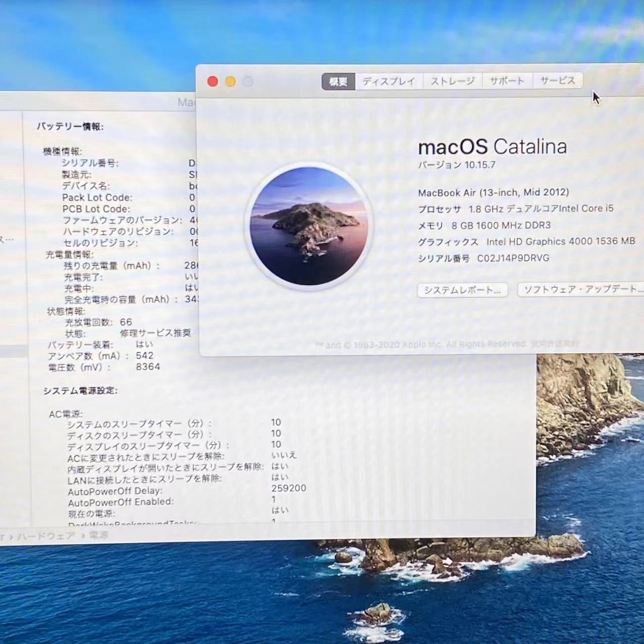Screen dimensions: 644x644
Task: Open システムレポート from the overview pane
Action: click(x=462, y=290)
